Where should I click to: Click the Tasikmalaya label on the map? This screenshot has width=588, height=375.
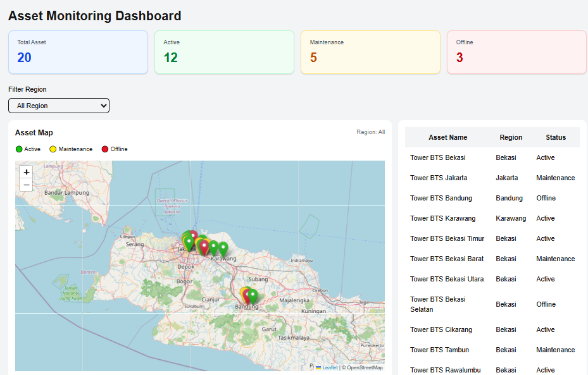[294, 338]
